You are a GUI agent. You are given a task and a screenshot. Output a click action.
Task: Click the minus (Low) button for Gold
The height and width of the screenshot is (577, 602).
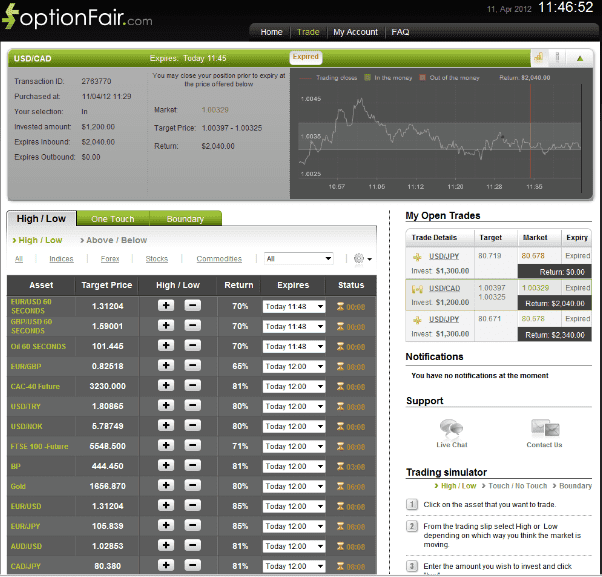coord(193,485)
